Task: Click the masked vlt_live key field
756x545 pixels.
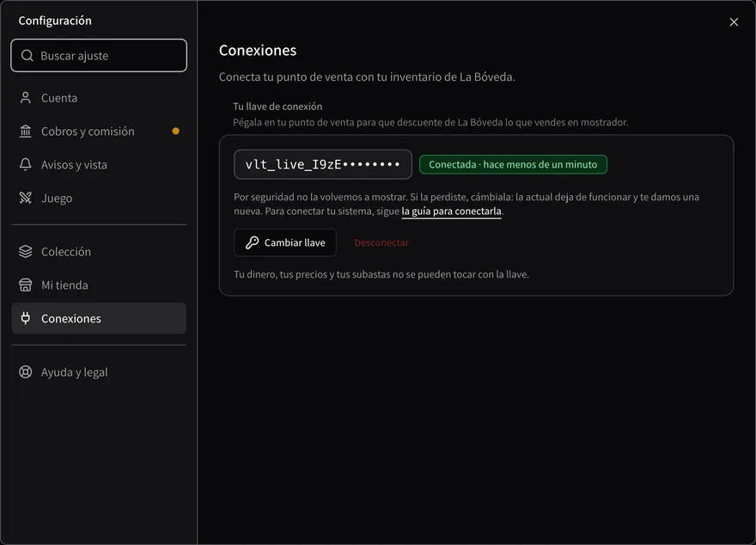Action: pos(322,164)
